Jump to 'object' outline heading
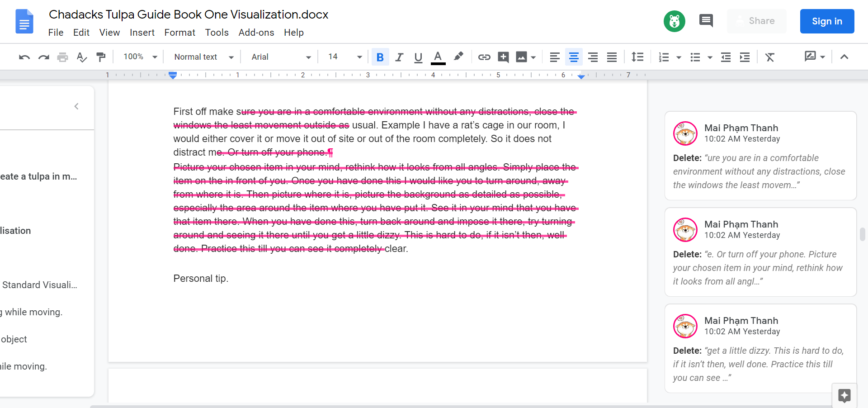 pyautogui.click(x=14, y=339)
